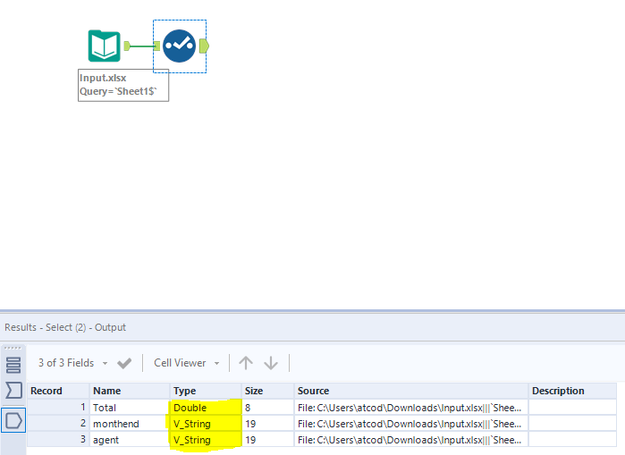Select the monthend name cell
Viewport: 625px width, 455px height.
(x=130, y=424)
